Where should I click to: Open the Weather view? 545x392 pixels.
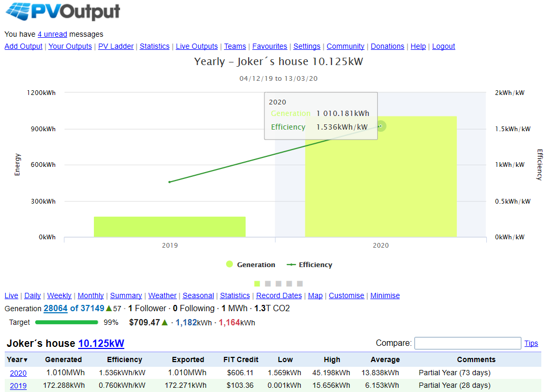tap(162, 295)
